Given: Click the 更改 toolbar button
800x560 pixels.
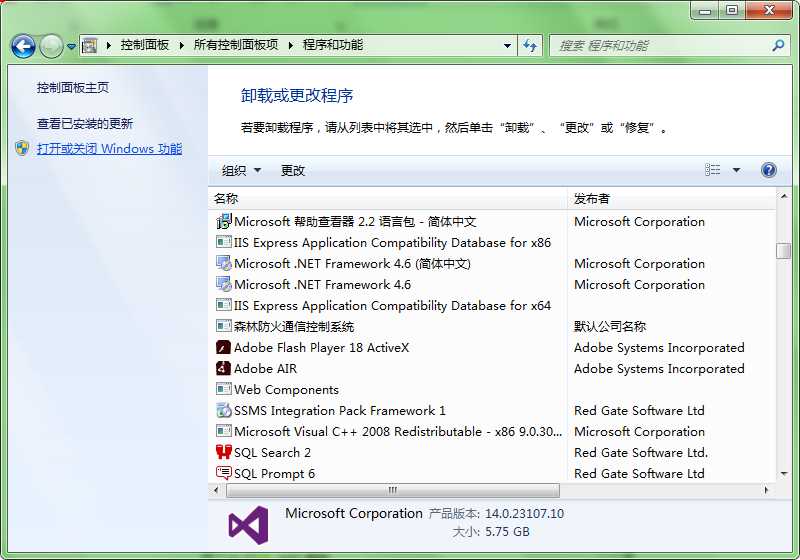Looking at the screenshot, I should 293,170.
